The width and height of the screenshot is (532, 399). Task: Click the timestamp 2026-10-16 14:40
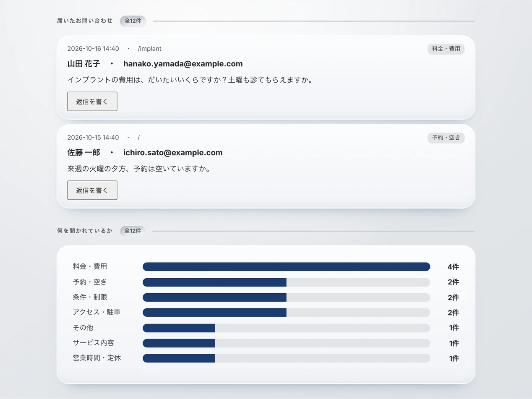click(93, 49)
